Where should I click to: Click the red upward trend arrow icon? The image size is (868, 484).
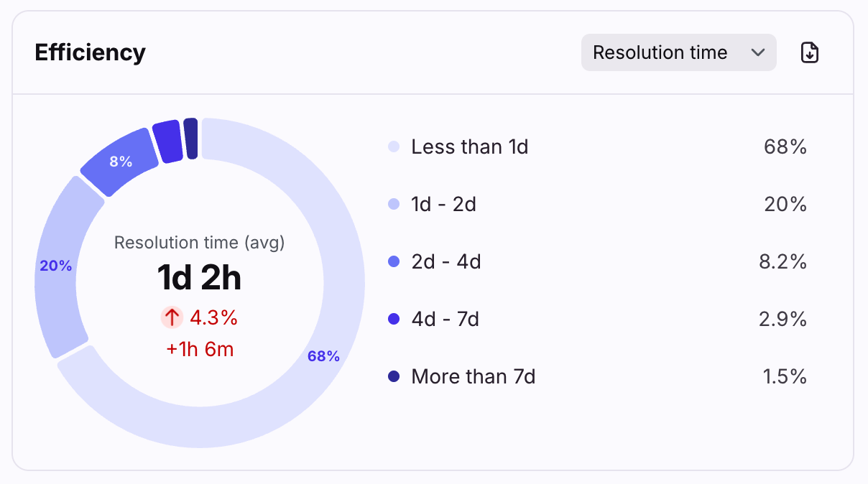tap(172, 317)
